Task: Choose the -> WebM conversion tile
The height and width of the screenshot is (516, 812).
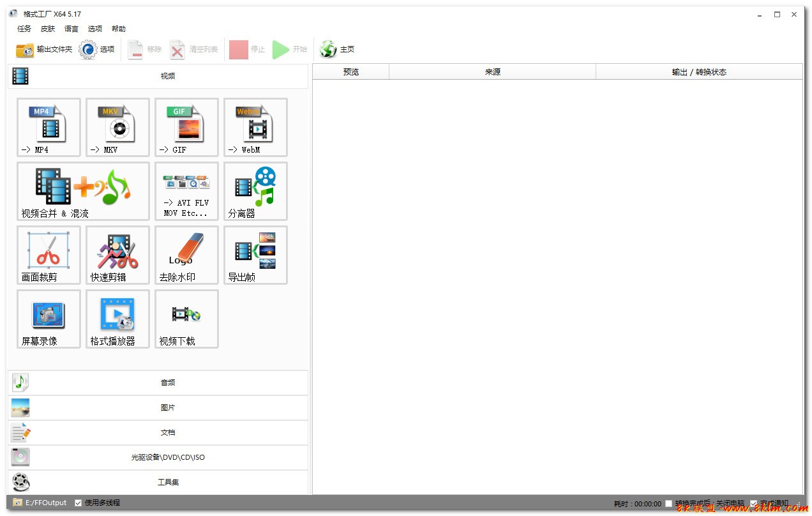Action: click(255, 127)
